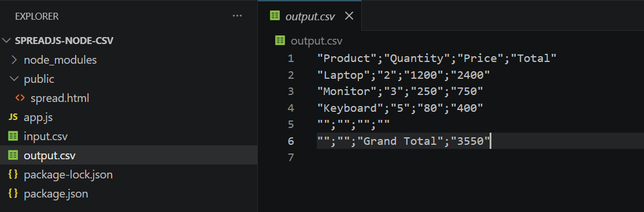Image resolution: width=644 pixels, height=212 pixels.
Task: Click the "Keyboard" data line
Action: click(x=400, y=108)
